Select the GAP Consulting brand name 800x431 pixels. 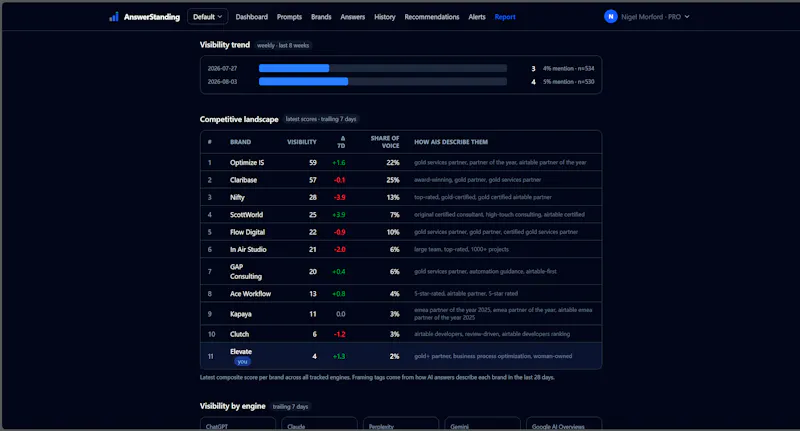click(x=245, y=271)
